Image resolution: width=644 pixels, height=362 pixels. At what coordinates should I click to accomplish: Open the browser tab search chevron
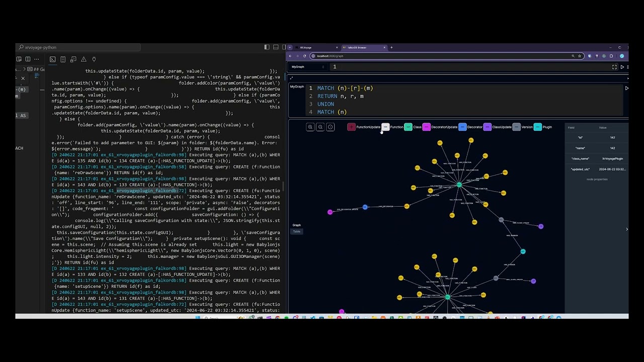290,48
